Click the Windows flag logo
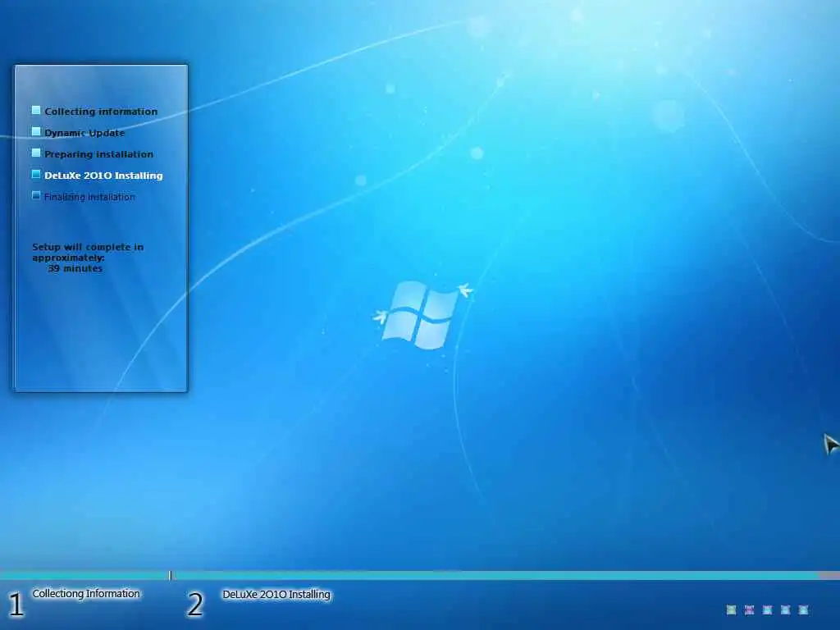Viewport: 840px width, 630px height. [422, 314]
